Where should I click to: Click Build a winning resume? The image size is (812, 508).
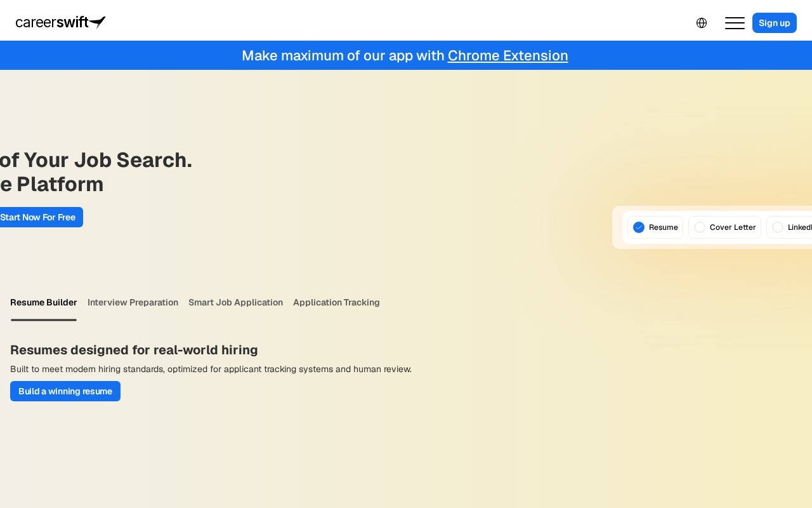65,391
